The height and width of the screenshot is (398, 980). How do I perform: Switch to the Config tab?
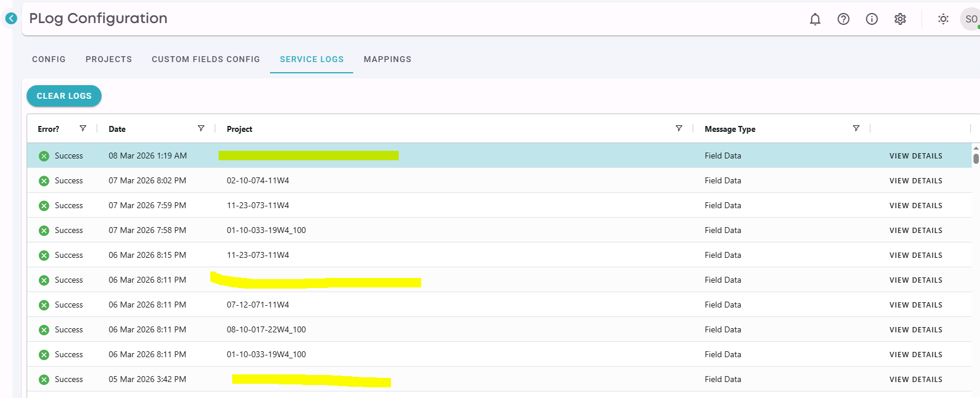tap(48, 59)
